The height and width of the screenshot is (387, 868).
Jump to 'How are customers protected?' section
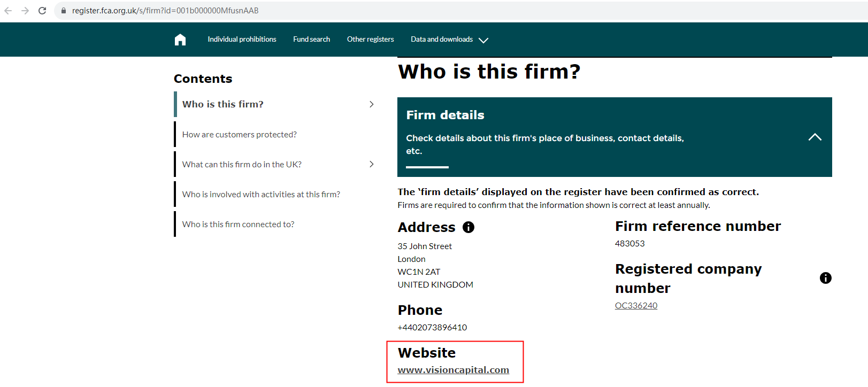(x=239, y=135)
